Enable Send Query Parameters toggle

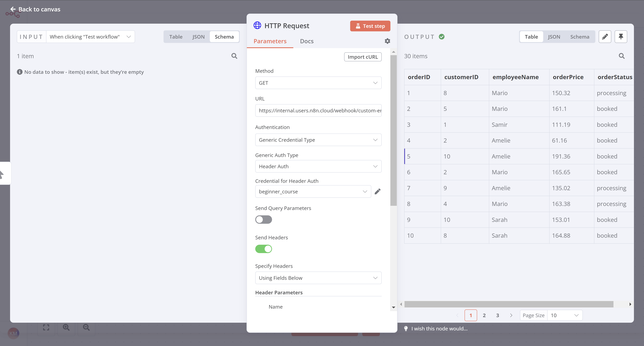[x=263, y=220]
